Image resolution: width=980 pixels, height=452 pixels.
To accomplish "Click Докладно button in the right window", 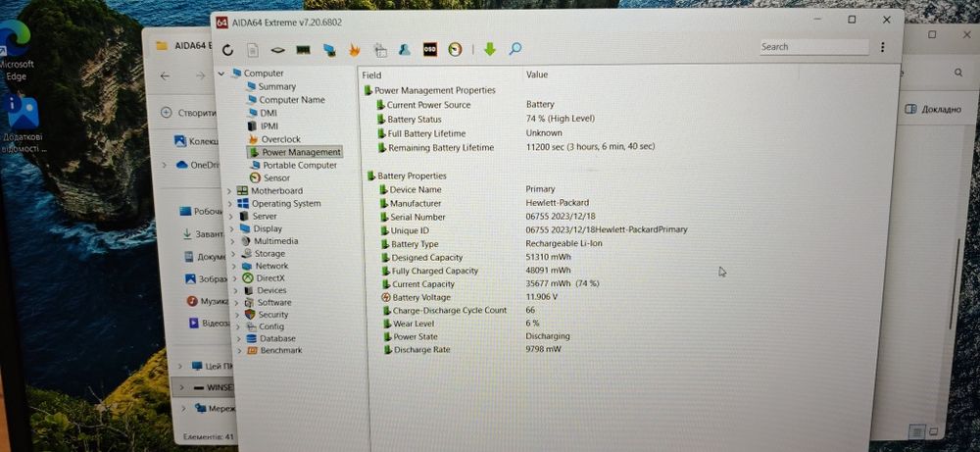I will 933,110.
